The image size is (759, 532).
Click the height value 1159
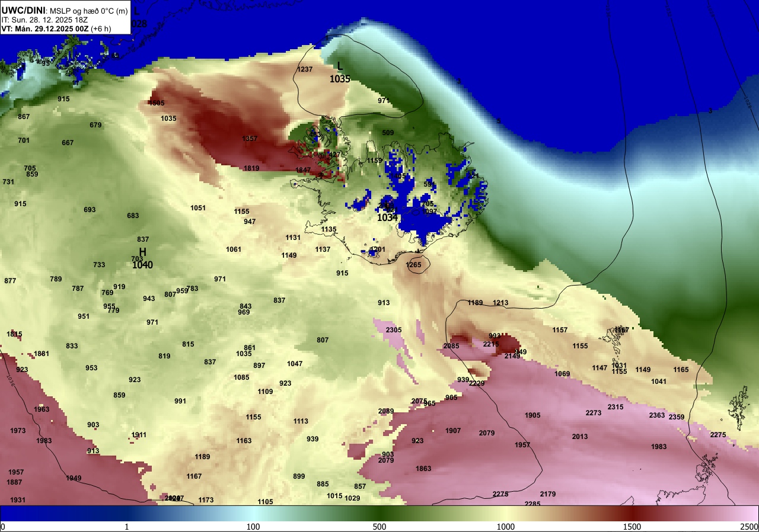pyautogui.click(x=374, y=161)
